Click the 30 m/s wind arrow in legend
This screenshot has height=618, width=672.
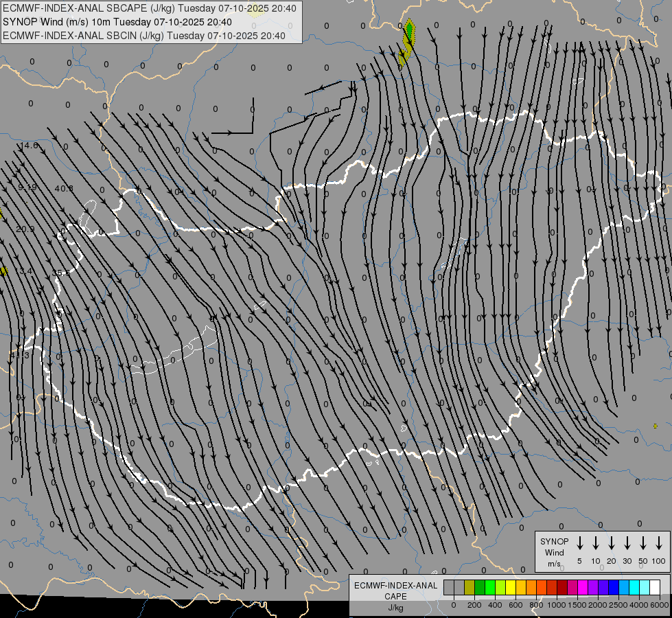tap(627, 543)
